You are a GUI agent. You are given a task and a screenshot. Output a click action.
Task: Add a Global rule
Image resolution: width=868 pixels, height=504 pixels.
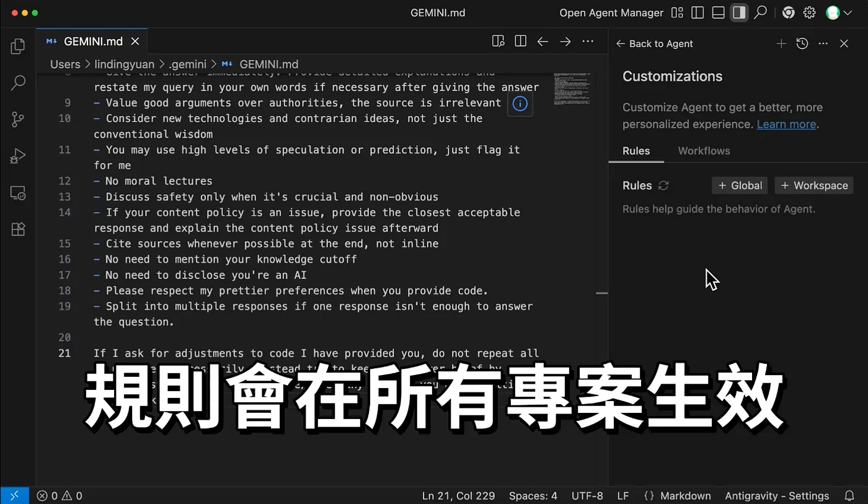tap(740, 185)
